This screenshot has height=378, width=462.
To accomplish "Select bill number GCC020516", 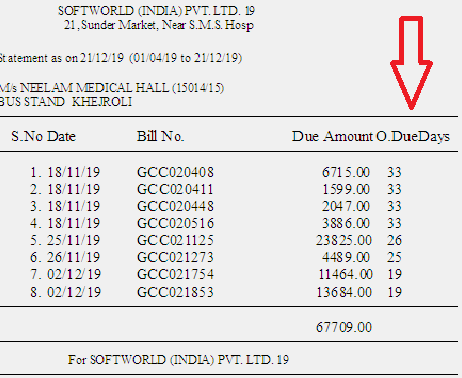I will click(175, 223).
